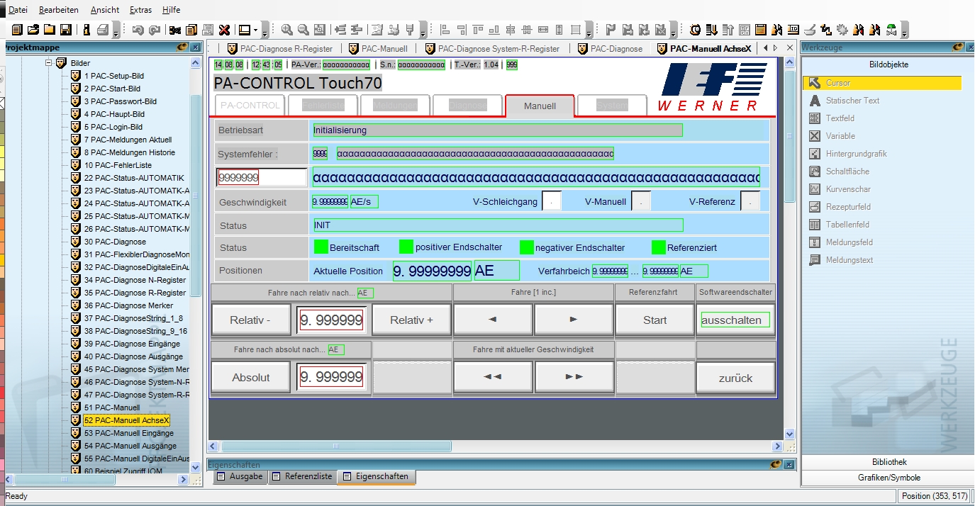Expand the Bibliothek section in Werkzeuge
This screenshot has height=506, width=980.
tap(889, 462)
